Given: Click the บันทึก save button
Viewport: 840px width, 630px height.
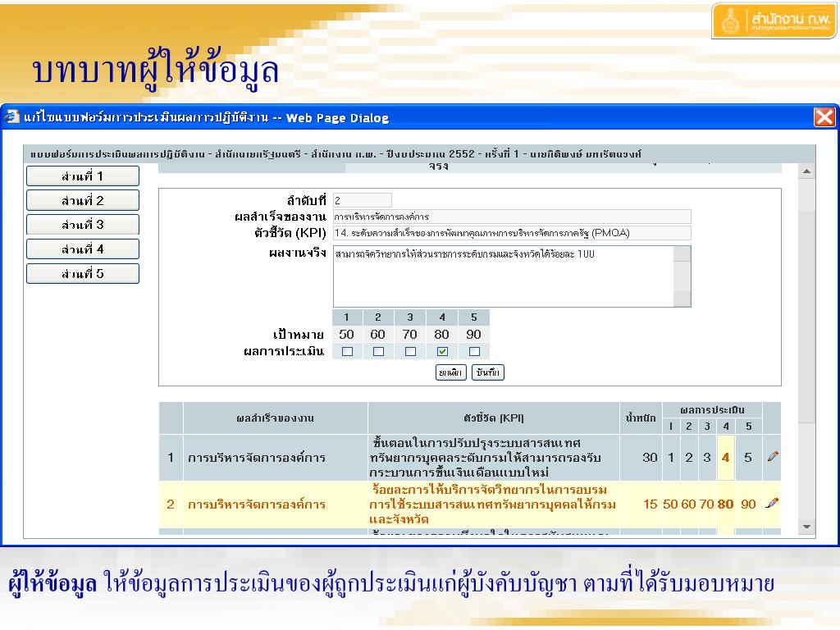Looking at the screenshot, I should point(487,372).
